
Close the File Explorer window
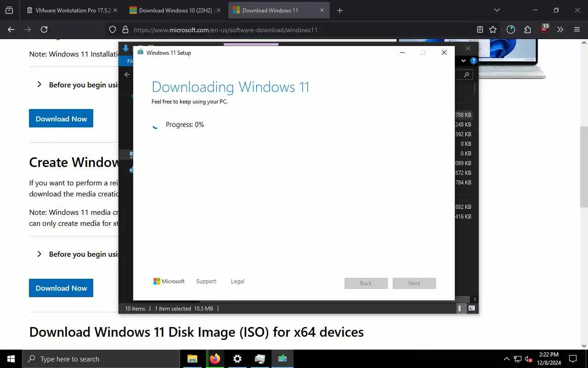click(x=468, y=48)
